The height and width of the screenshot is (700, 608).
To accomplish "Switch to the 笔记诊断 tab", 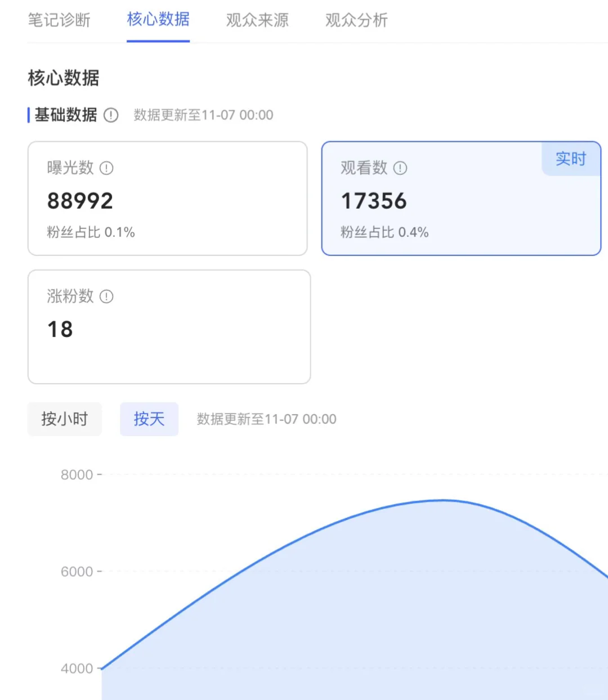I will point(59,20).
